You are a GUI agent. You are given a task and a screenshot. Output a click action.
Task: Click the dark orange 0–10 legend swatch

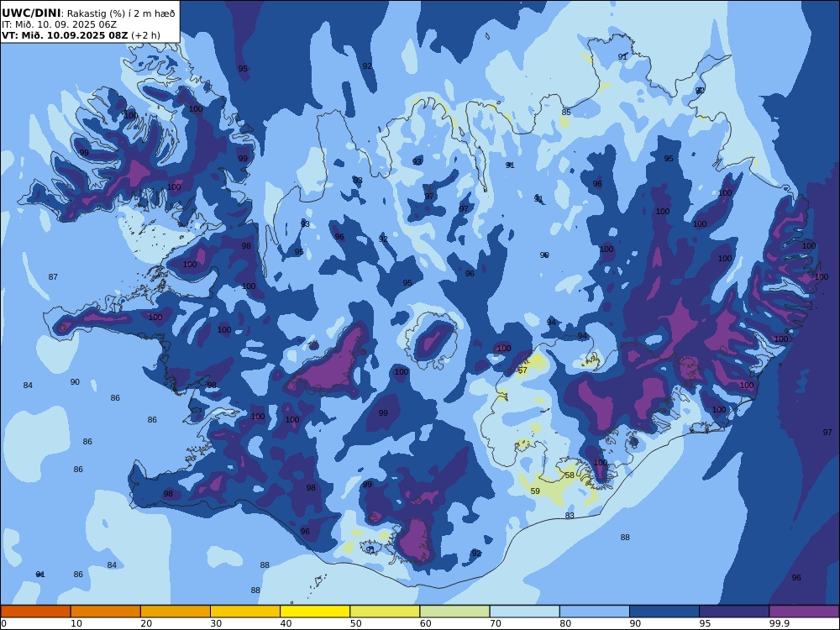(35, 612)
